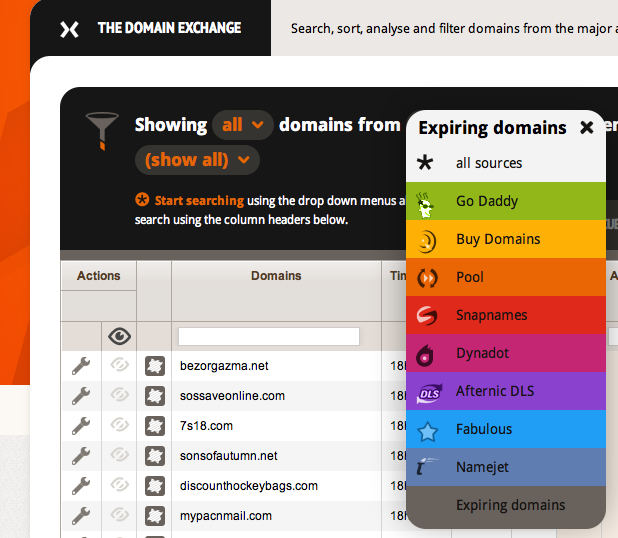618x538 pixels.
Task: Click domain mypacnmail.com
Action: [226, 516]
